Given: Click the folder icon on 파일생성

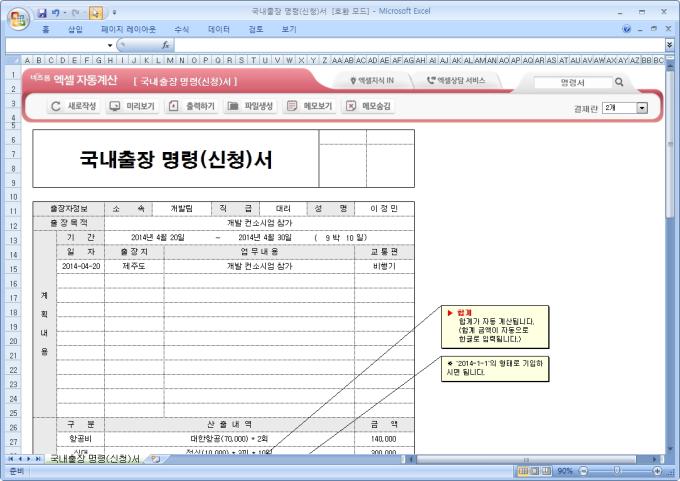Looking at the screenshot, I should coord(233,106).
